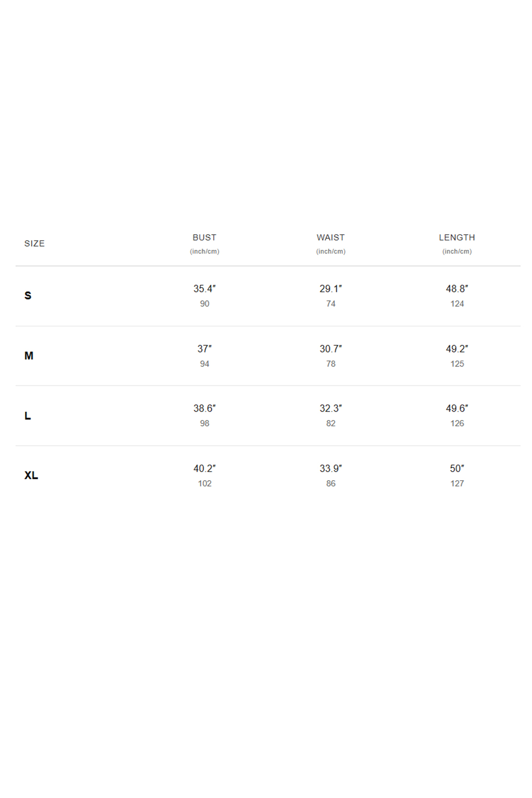Click the S size row label
Screen dimensions: 532x798
point(28,295)
